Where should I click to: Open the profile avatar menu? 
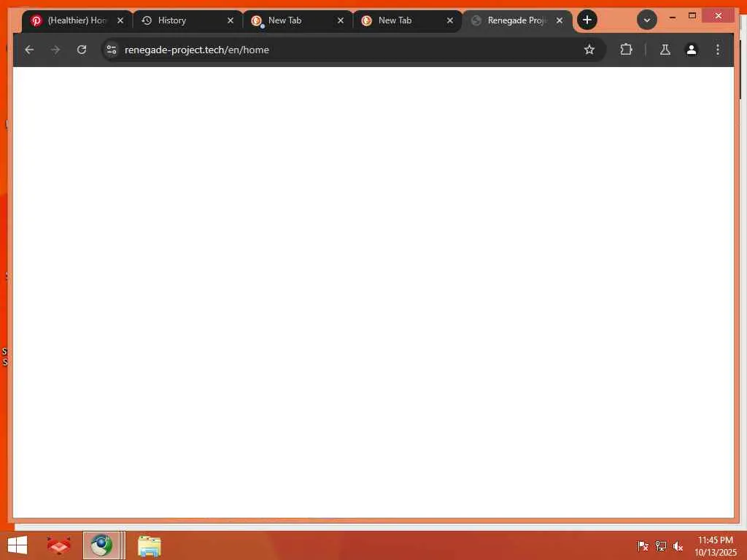(692, 50)
